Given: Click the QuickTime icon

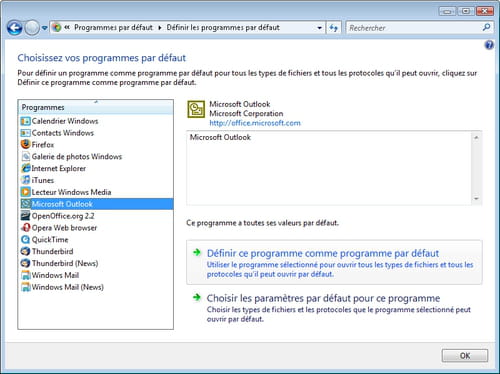Looking at the screenshot, I should pos(26,240).
